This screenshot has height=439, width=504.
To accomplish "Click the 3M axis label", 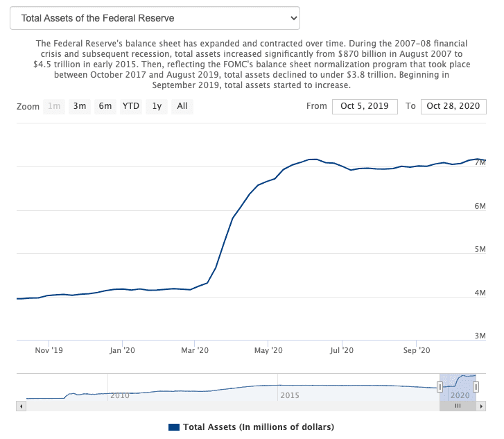I will [x=480, y=336].
